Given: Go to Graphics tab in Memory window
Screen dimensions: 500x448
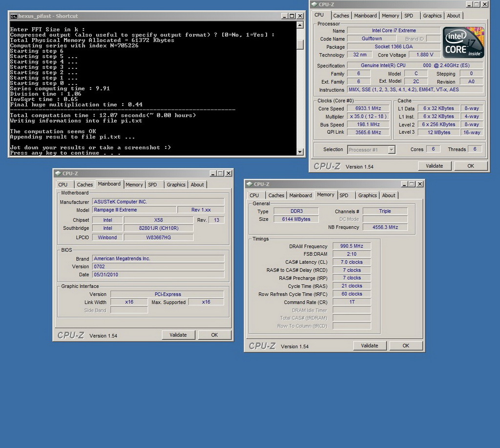Looking at the screenshot, I should tap(367, 195).
